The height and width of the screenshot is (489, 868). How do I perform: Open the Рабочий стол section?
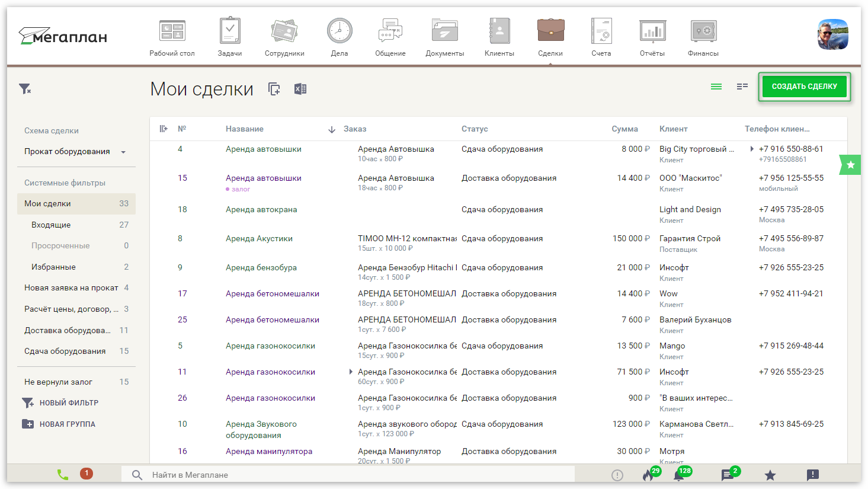pyautogui.click(x=172, y=38)
